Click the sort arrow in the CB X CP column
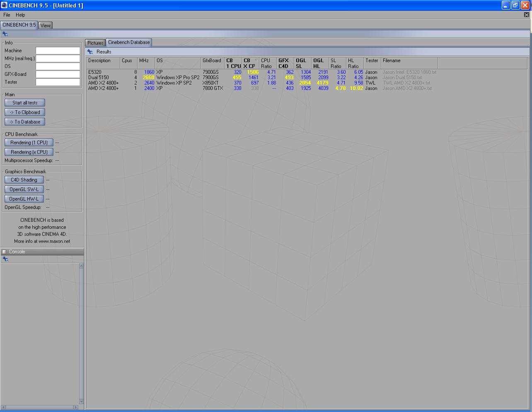The image size is (532, 412). [x=256, y=61]
